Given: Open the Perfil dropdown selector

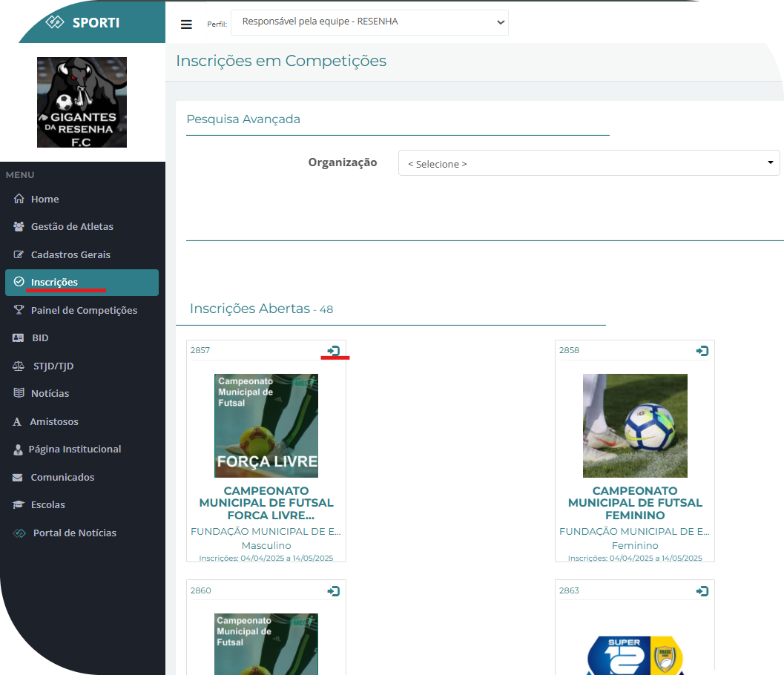Looking at the screenshot, I should [x=369, y=22].
